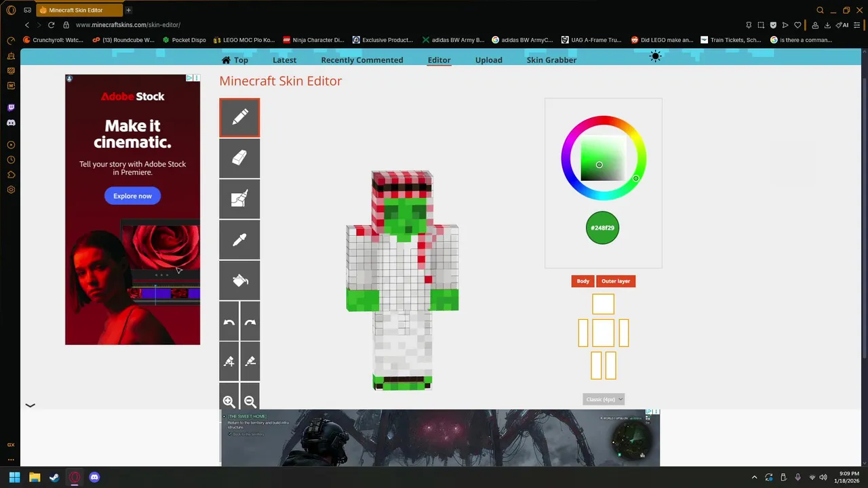This screenshot has width=868, height=488.
Task: Open browser downloads icon
Action: coord(827,25)
